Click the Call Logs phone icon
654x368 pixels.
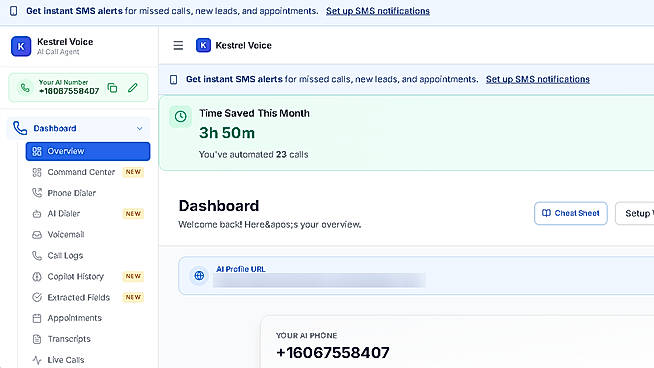coord(37,255)
